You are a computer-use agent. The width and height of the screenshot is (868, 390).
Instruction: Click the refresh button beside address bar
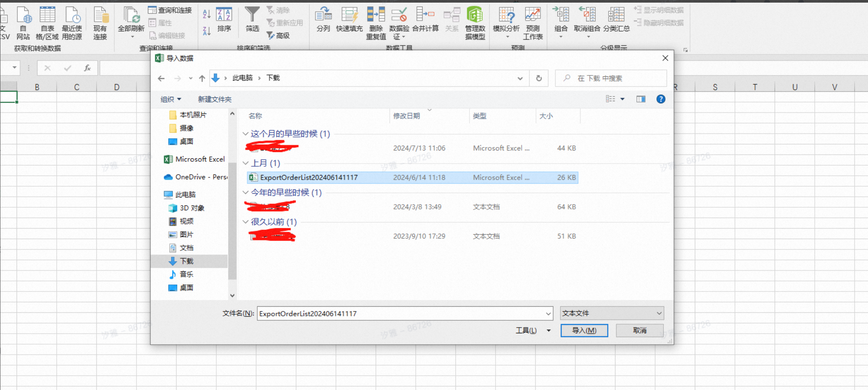click(x=539, y=78)
